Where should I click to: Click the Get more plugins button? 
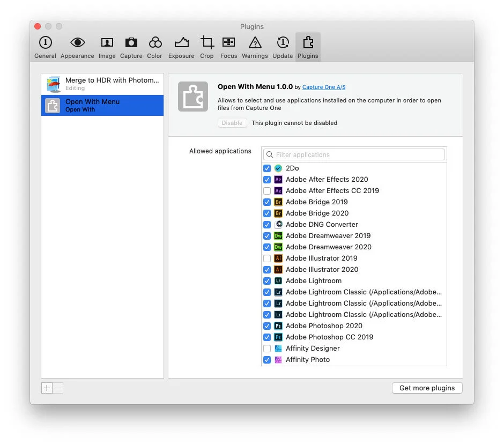pos(427,388)
